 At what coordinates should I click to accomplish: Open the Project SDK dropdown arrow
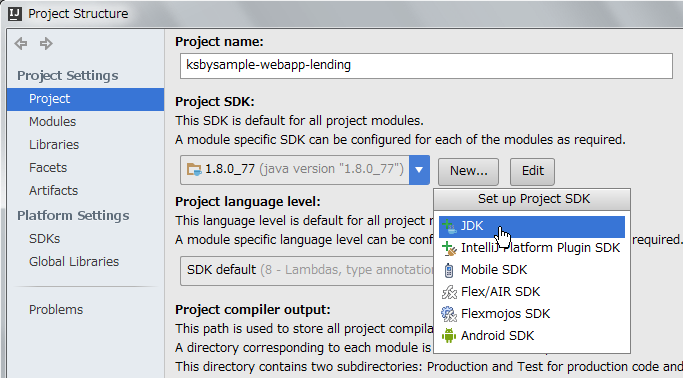click(419, 170)
